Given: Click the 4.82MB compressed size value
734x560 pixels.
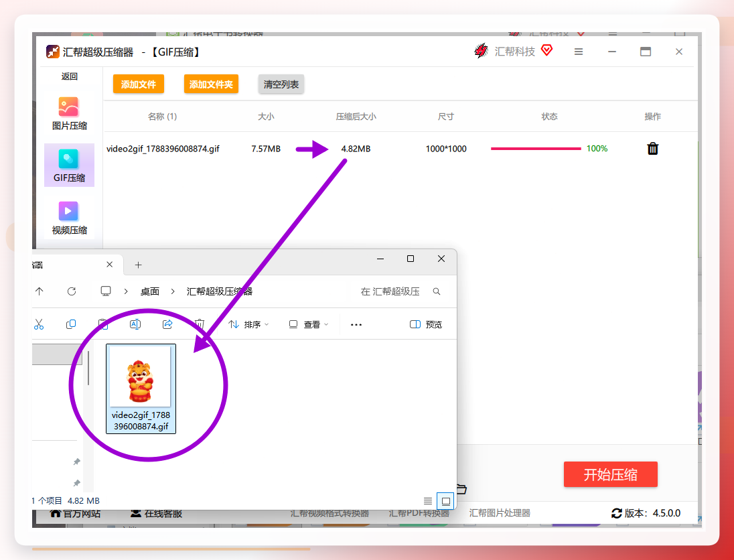Looking at the screenshot, I should tap(356, 149).
